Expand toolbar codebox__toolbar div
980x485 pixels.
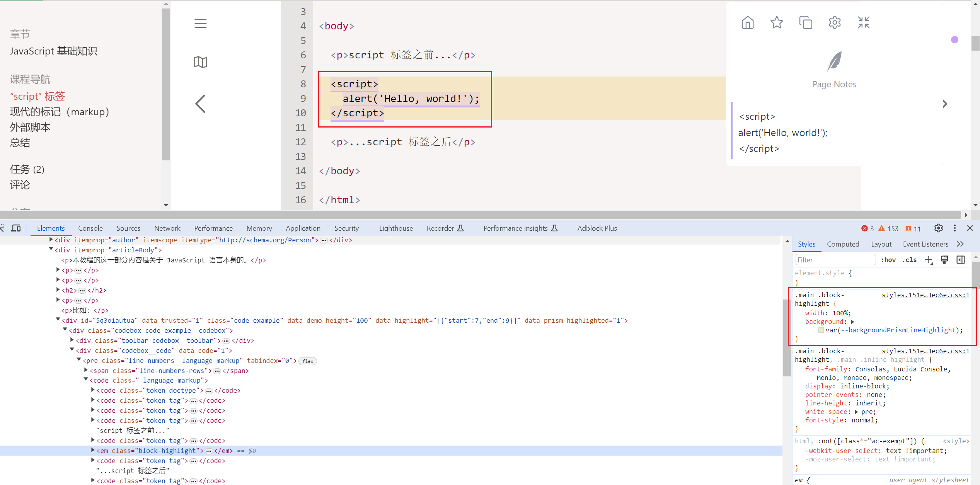[x=72, y=340]
